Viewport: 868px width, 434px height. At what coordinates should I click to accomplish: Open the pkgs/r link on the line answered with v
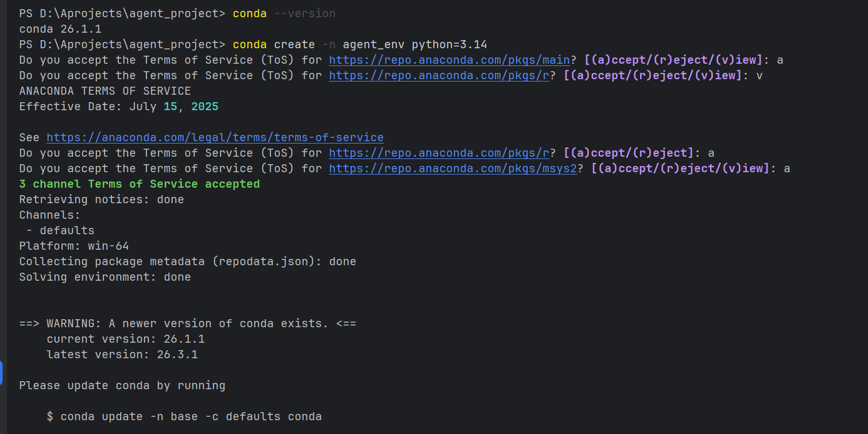tap(439, 75)
